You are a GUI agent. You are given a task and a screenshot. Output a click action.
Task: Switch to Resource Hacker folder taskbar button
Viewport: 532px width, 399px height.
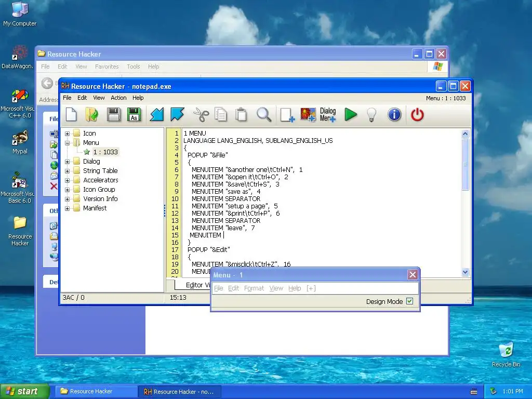[96, 391]
